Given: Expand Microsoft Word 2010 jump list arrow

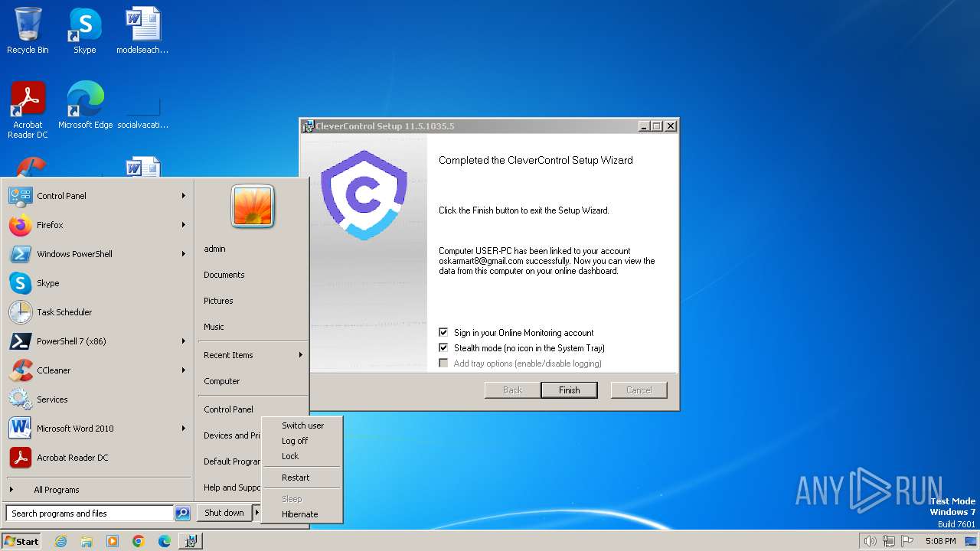Looking at the screenshot, I should (x=184, y=429).
